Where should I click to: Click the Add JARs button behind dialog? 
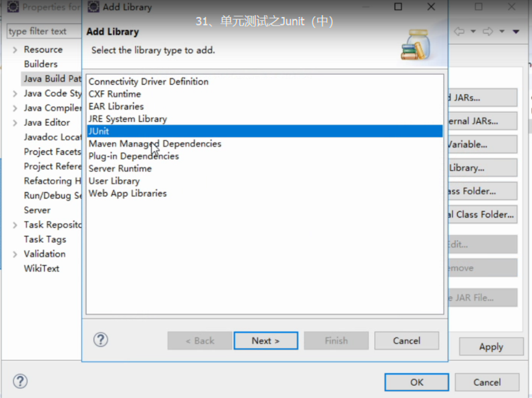482,98
